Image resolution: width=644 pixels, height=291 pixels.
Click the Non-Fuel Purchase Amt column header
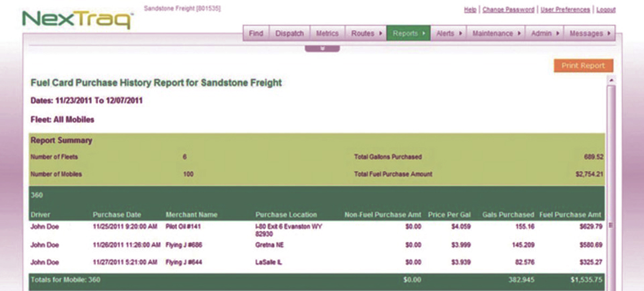(383, 215)
